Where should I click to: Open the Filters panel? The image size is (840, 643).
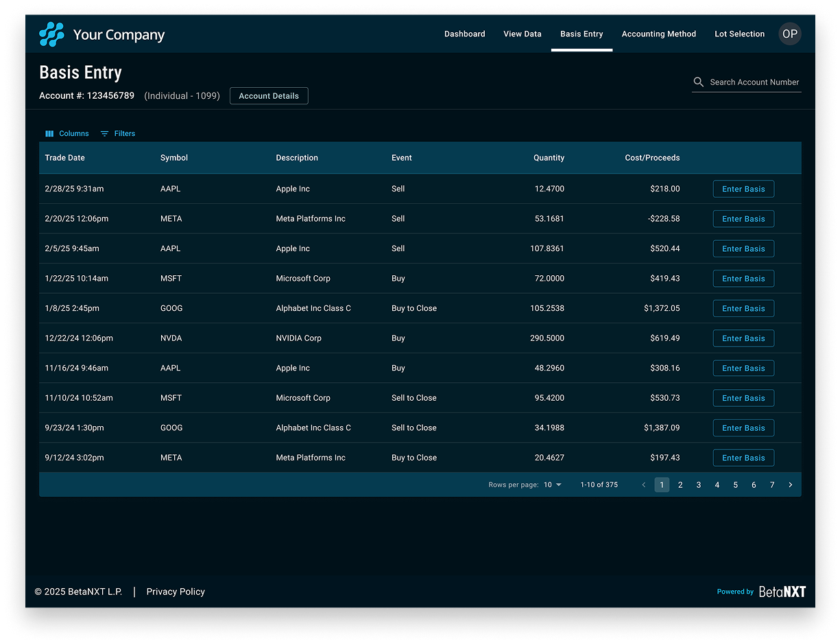[118, 134]
